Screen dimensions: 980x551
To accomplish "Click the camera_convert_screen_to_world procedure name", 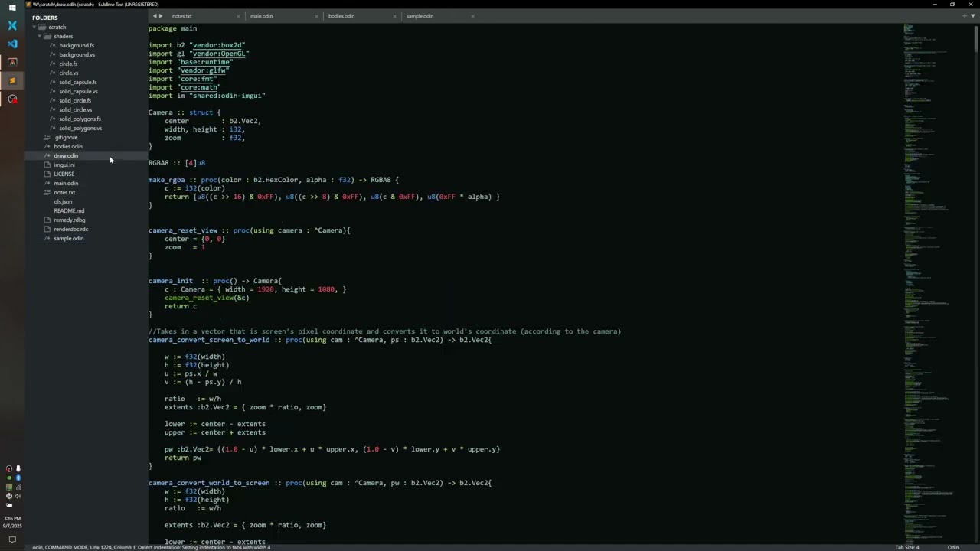I will 209,340.
